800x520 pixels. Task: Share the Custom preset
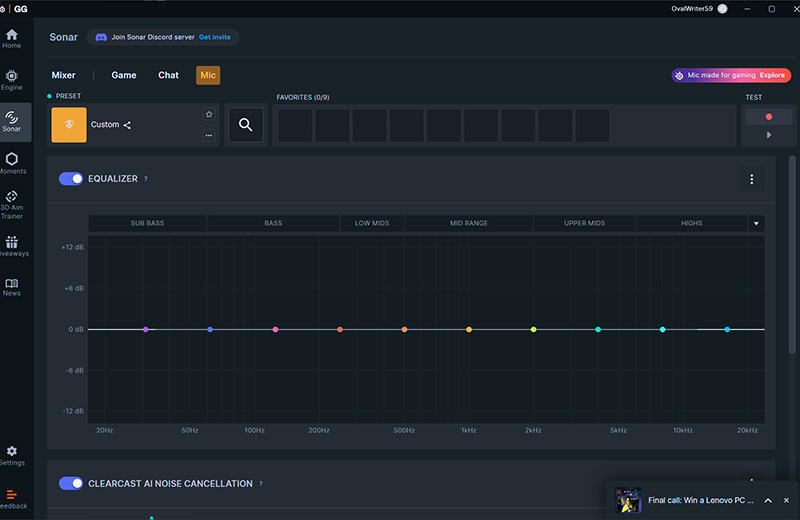(127, 125)
